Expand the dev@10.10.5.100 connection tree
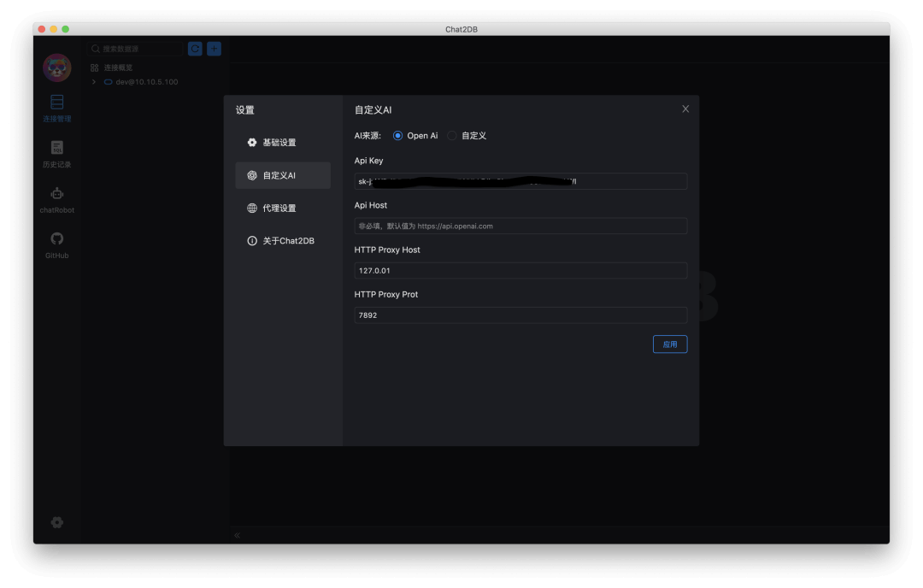 94,82
